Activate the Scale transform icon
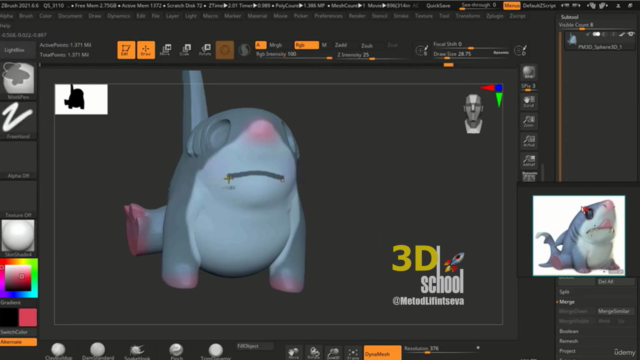The image size is (640, 360). (185, 50)
